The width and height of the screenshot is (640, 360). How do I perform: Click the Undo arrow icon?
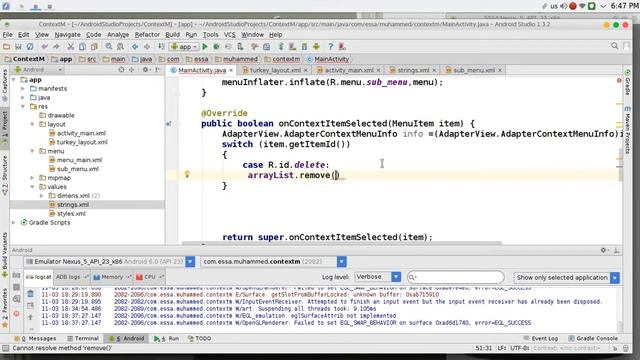[x=44, y=47]
